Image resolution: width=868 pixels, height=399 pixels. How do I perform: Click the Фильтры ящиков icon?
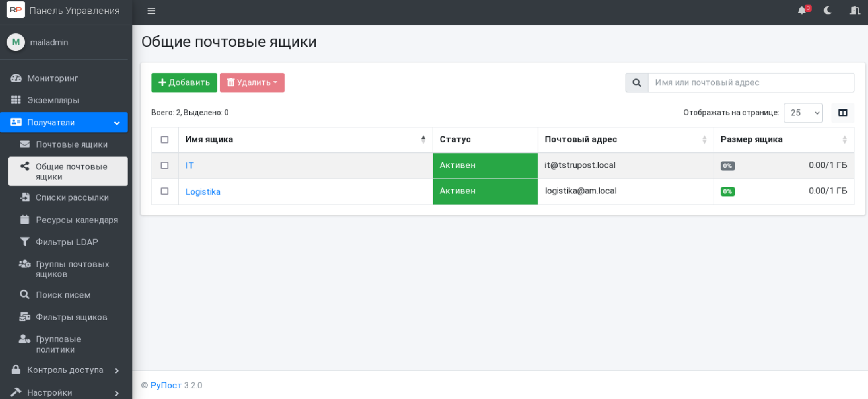25,316
